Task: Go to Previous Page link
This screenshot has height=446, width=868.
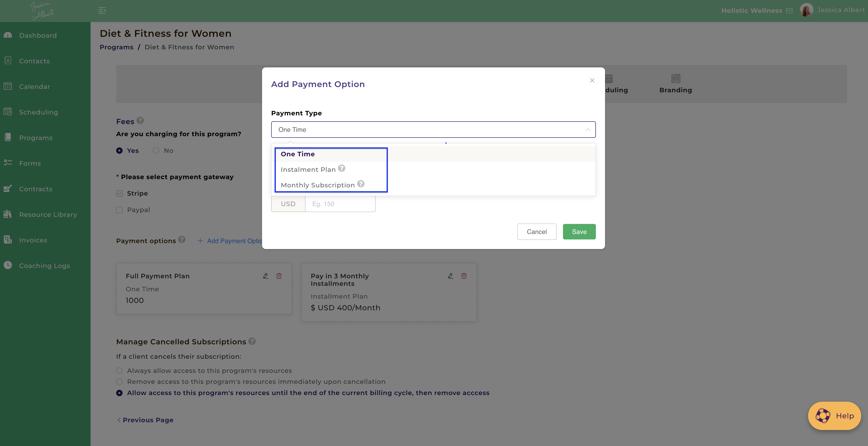Action: (x=145, y=420)
